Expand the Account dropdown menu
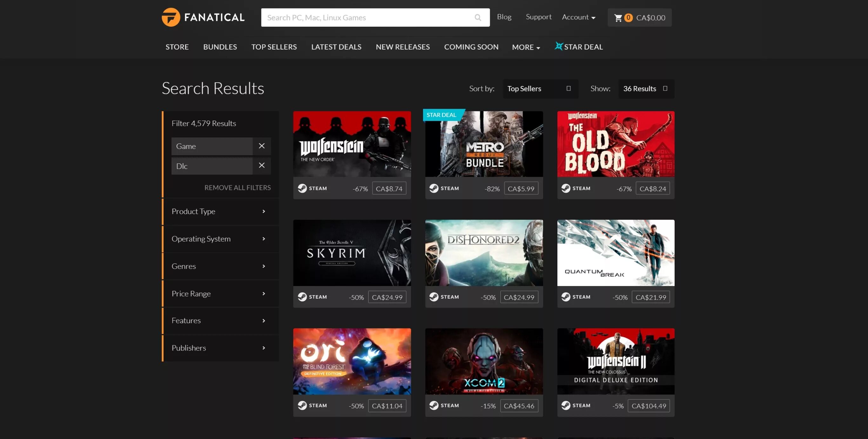868x439 pixels. 579,17
